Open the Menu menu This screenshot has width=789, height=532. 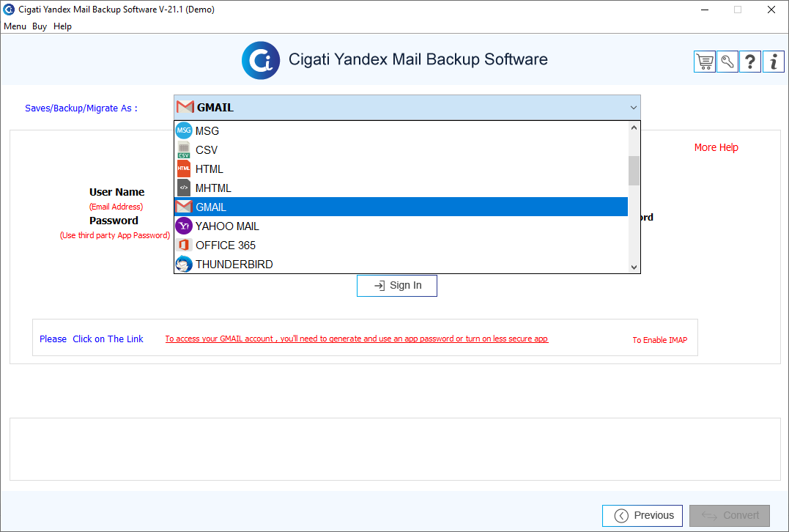click(x=15, y=26)
